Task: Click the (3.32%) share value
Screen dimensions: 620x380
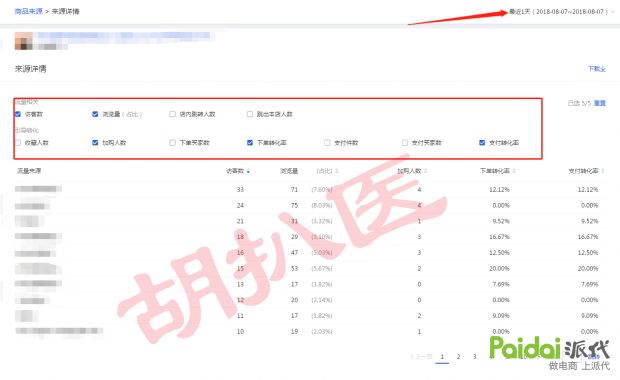Action: click(x=322, y=221)
